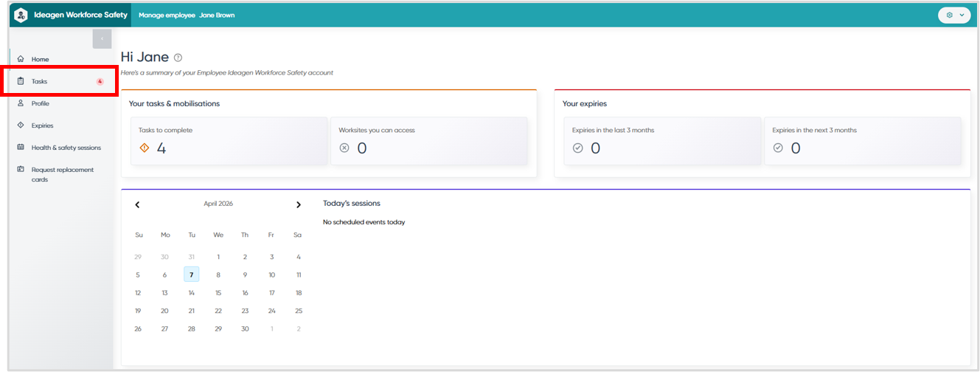Open the Tasks to complete card
The height and width of the screenshot is (372, 980).
point(229,140)
